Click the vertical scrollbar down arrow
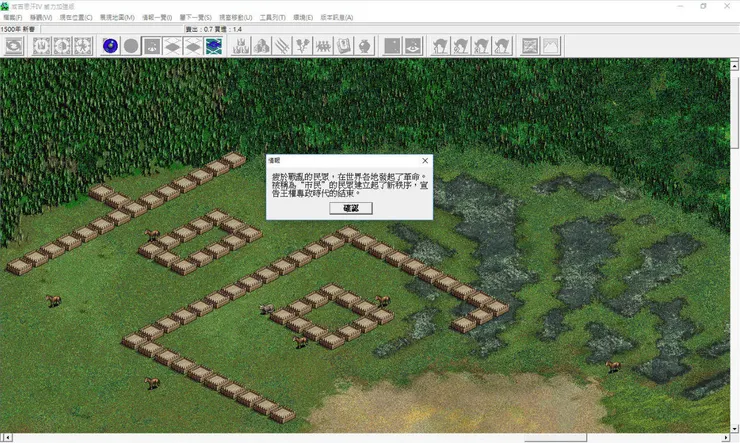 [734, 429]
